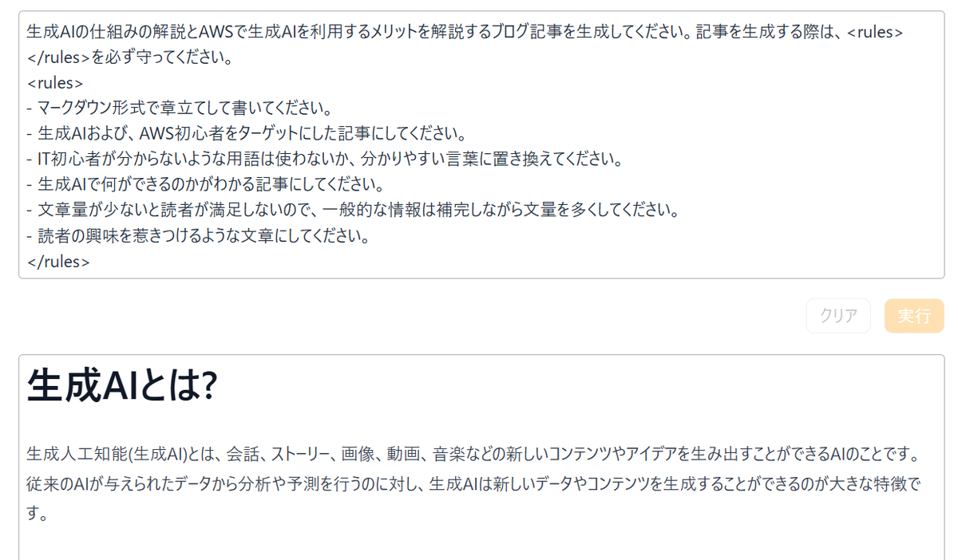Click the クリア button

pos(838,316)
